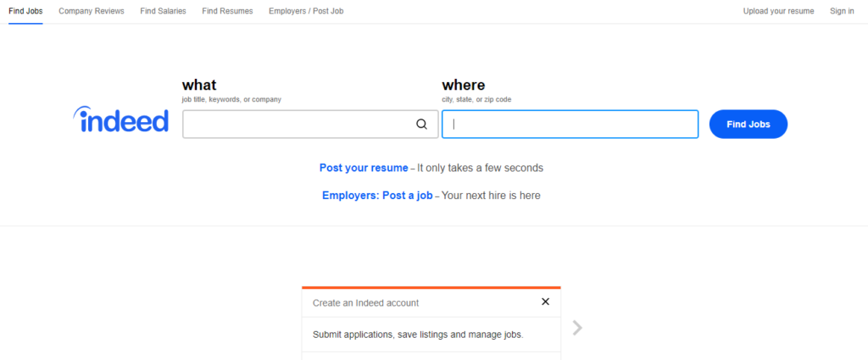The width and height of the screenshot is (868, 360).
Task: Follow the Post your resume link
Action: (x=364, y=168)
